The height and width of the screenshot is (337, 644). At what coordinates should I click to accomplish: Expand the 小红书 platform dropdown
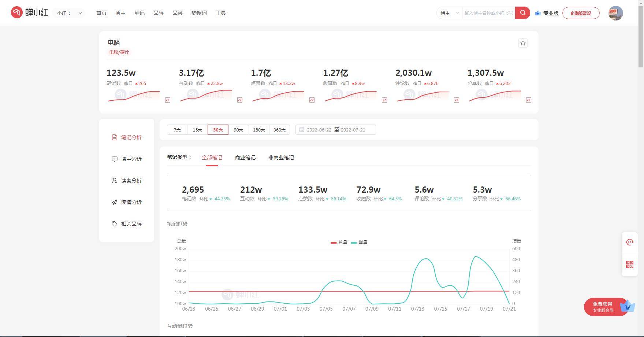69,13
